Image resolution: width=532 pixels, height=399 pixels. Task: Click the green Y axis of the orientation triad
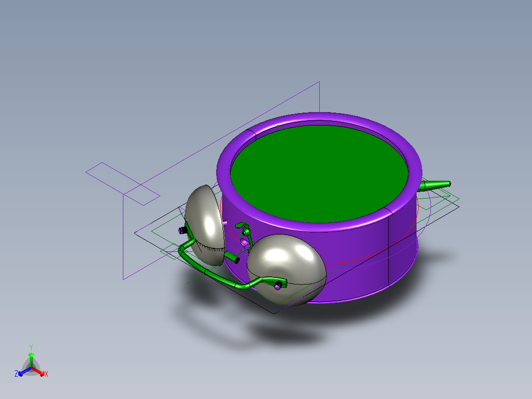tap(31, 357)
